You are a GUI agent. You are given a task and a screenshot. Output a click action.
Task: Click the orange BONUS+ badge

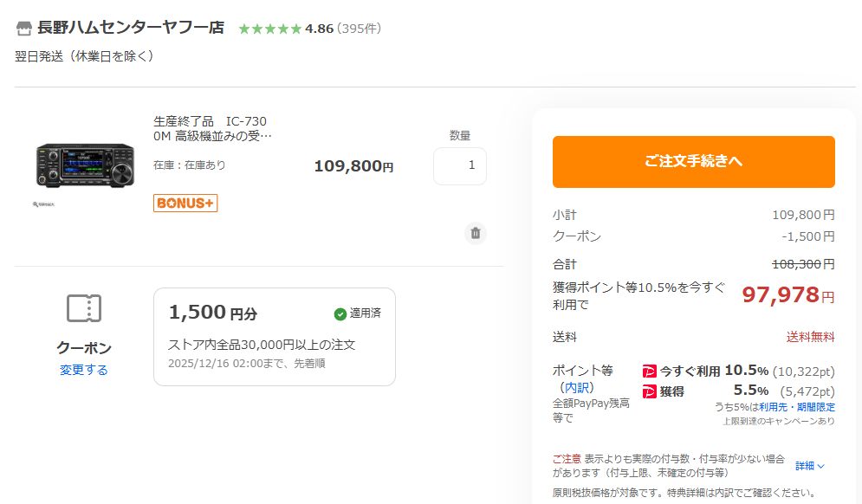(x=185, y=203)
